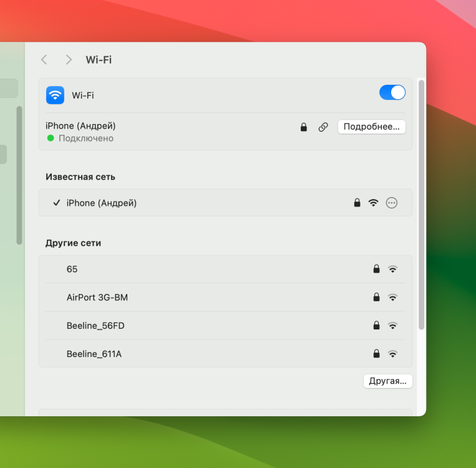Click signal icon for AirPort 3G-BM
This screenshot has width=476, height=468.
coord(392,297)
